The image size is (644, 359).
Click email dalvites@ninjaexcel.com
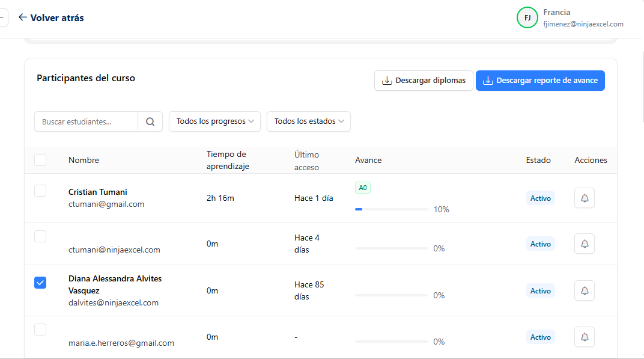114,302
